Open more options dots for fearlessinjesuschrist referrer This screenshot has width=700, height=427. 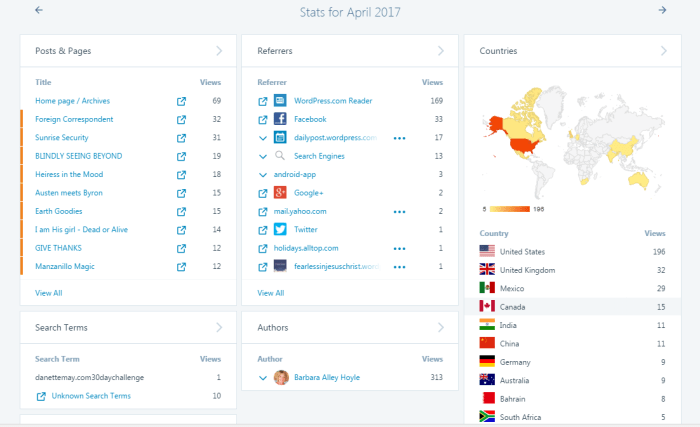(400, 267)
